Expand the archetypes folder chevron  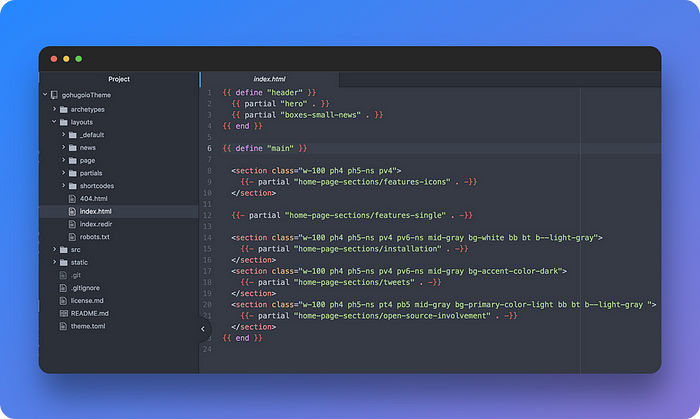(54, 109)
